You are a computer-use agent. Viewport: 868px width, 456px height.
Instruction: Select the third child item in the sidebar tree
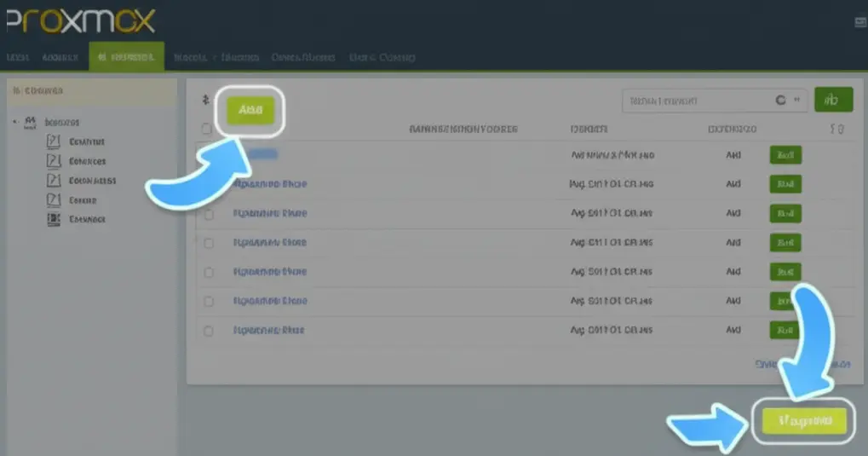pyautogui.click(x=92, y=181)
